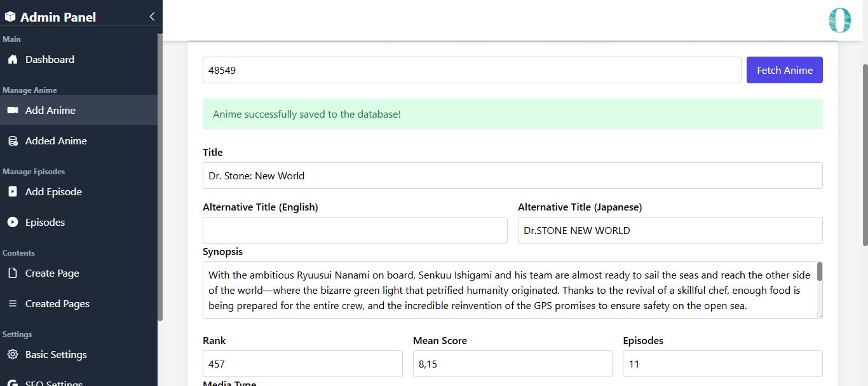Click the Create Page document icon
This screenshot has height=386, width=868.
click(x=13, y=273)
